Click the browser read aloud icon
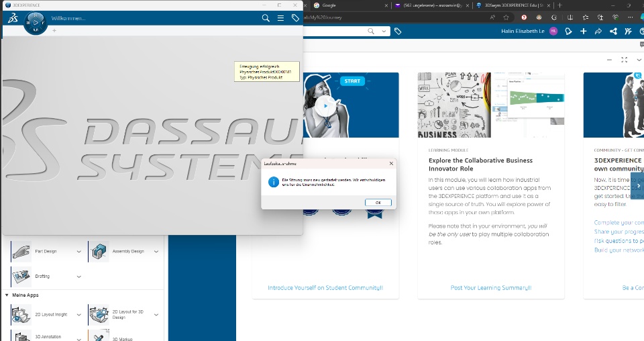 click(492, 17)
